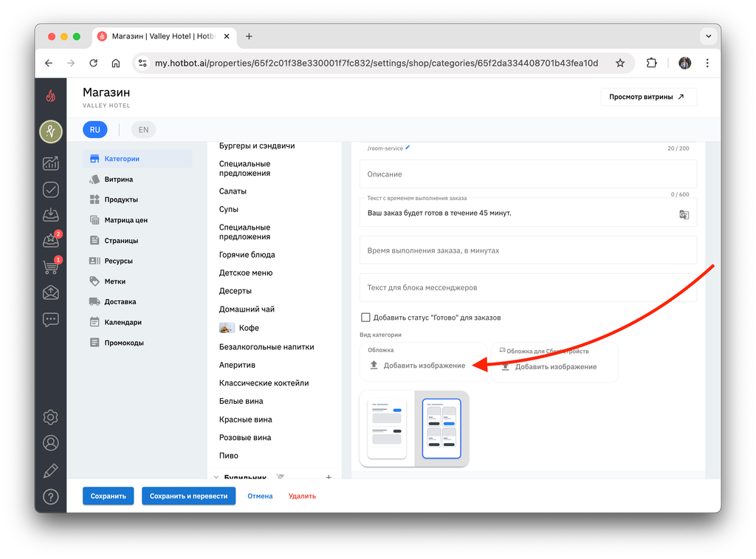Screen dimensions: 756x559
Task: Select the Горячие блюда category
Action: coord(247,255)
